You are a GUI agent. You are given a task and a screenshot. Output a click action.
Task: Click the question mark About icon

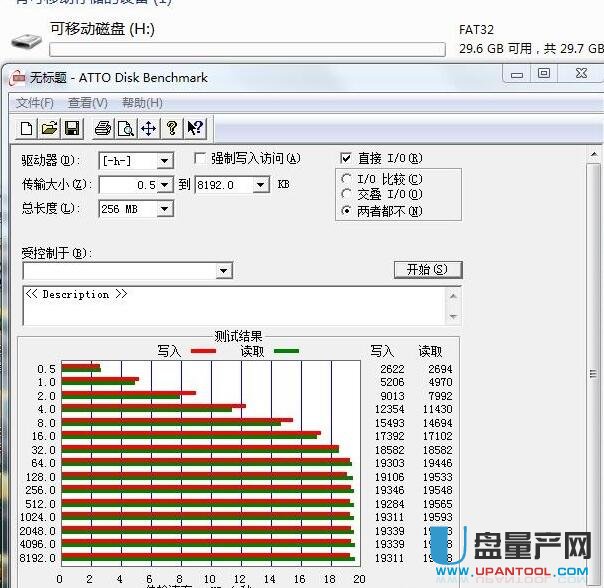(172, 128)
